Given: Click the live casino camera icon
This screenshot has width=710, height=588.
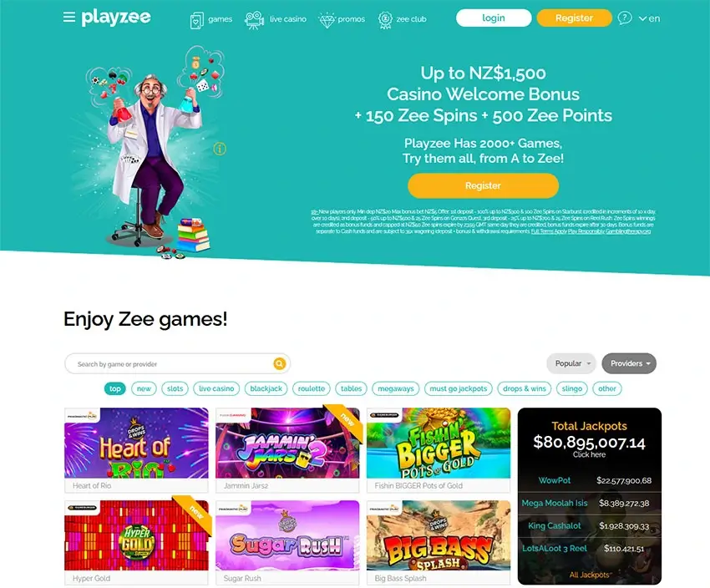Looking at the screenshot, I should pyautogui.click(x=254, y=20).
